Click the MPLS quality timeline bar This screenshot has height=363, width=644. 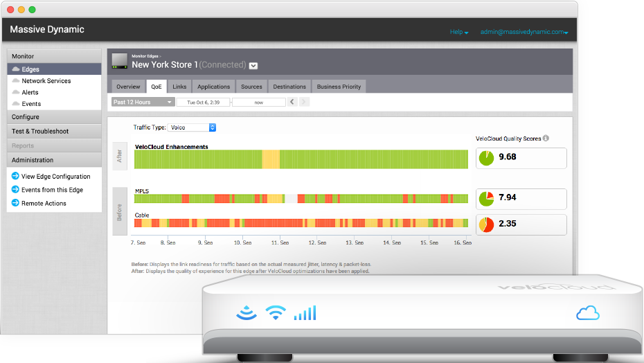(301, 199)
